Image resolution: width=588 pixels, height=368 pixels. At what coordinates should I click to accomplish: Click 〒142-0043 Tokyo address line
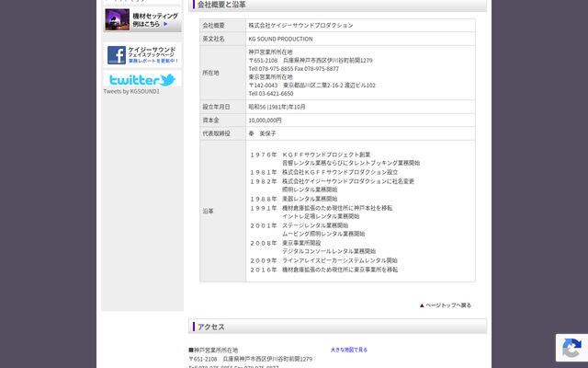(x=311, y=86)
